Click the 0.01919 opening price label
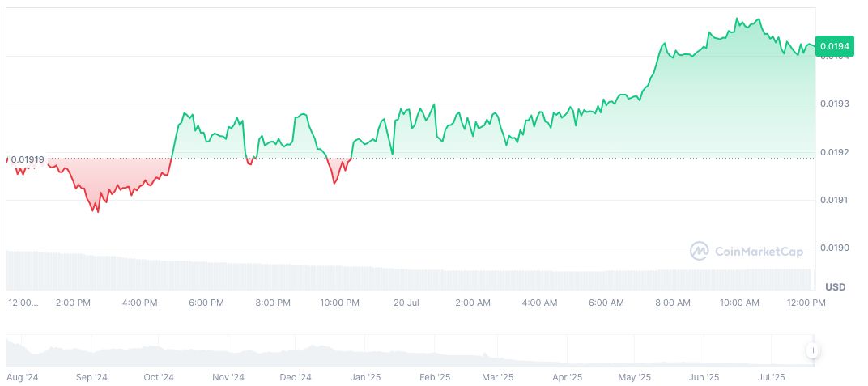 click(28, 159)
